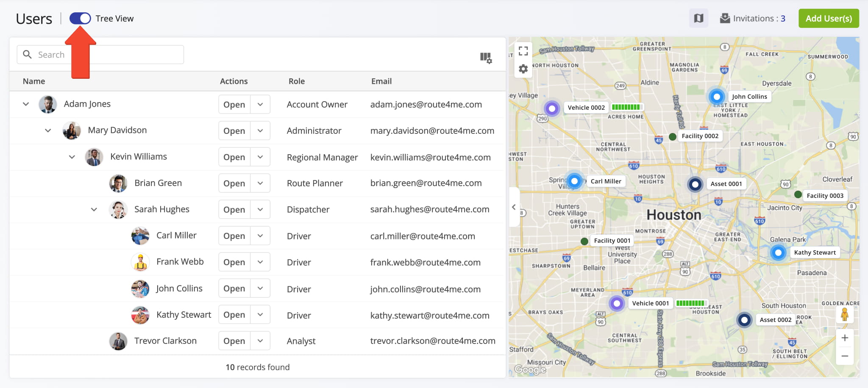Click the Asset 0001 map label

coord(726,184)
